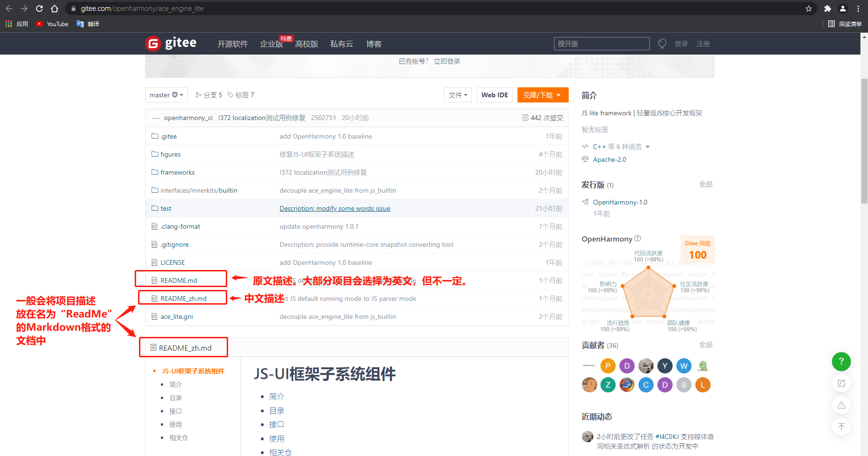The image size is (868, 456).
Task: Go back with browser back arrow
Action: click(x=9, y=9)
